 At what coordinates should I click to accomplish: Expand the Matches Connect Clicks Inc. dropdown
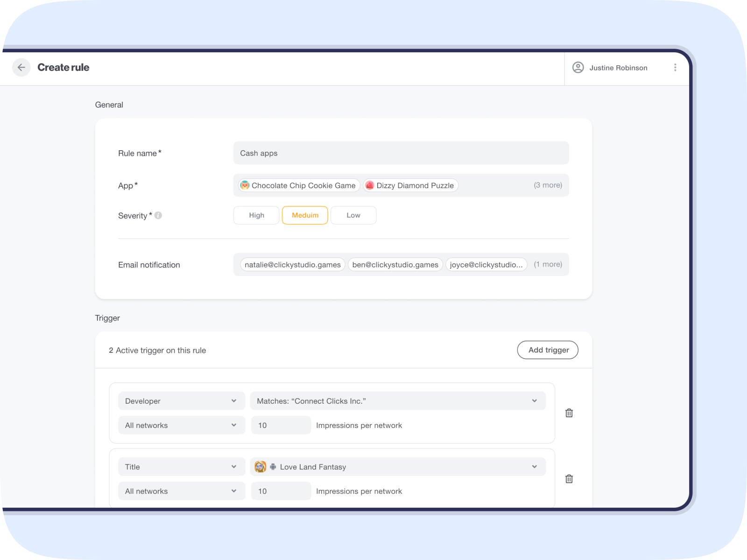pyautogui.click(x=398, y=401)
